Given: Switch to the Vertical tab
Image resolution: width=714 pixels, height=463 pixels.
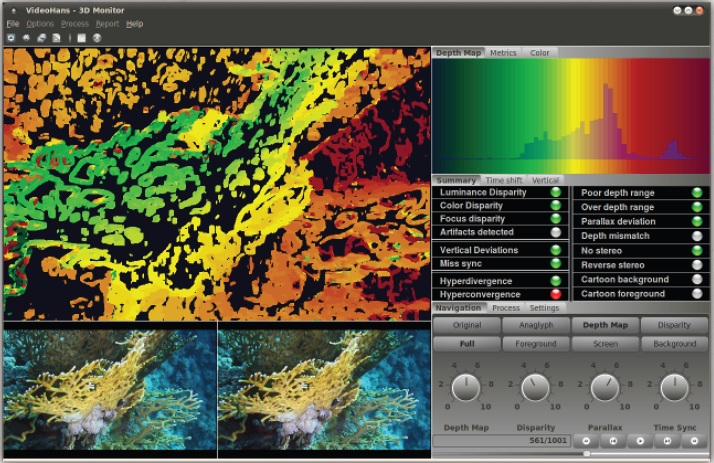Looking at the screenshot, I should (x=545, y=180).
